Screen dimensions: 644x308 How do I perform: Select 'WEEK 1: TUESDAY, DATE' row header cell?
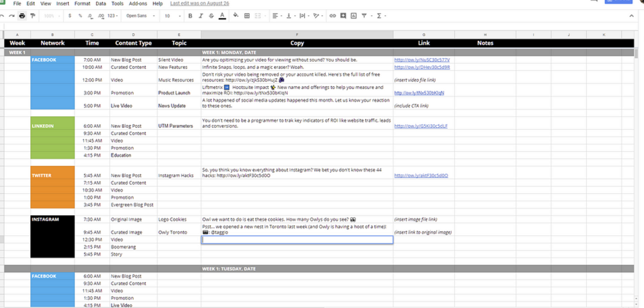point(297,269)
